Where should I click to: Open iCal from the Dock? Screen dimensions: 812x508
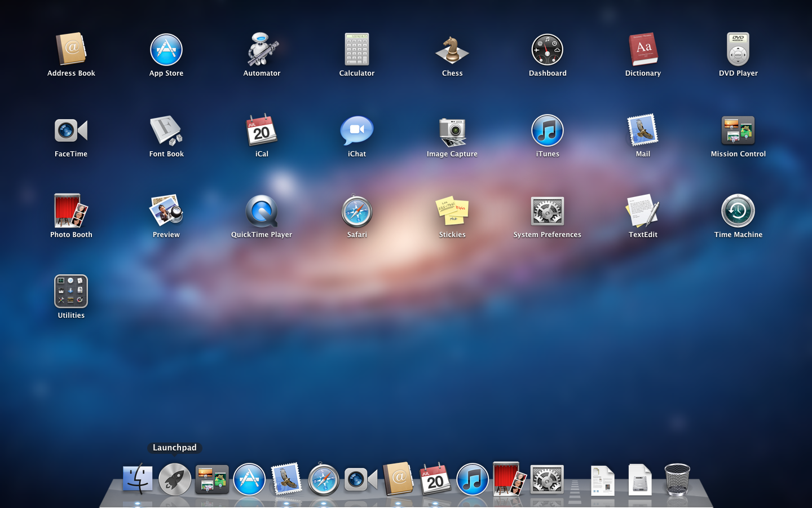coord(435,479)
